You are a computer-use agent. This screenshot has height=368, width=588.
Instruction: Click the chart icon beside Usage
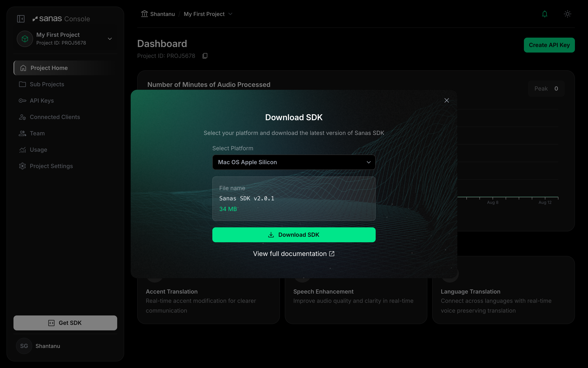point(22,150)
